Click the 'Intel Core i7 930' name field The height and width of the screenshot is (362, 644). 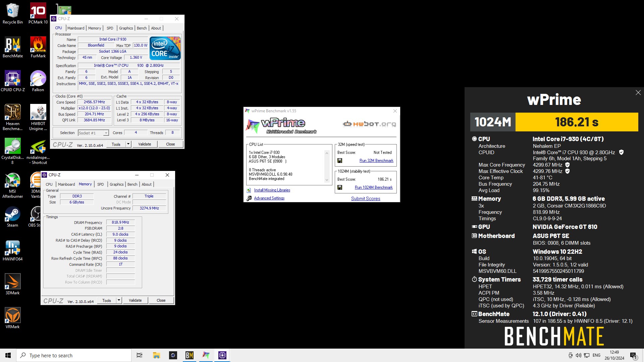coord(113,39)
